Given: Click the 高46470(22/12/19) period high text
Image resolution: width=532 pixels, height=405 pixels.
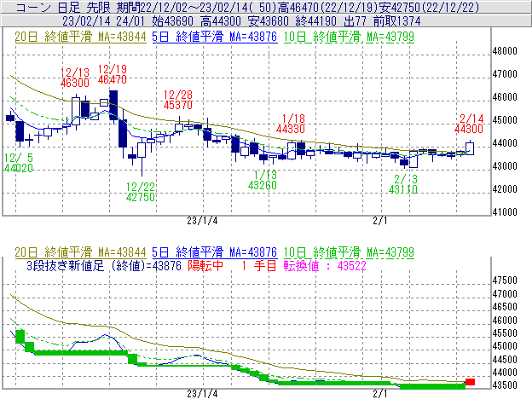Looking at the screenshot, I should pos(328,7).
